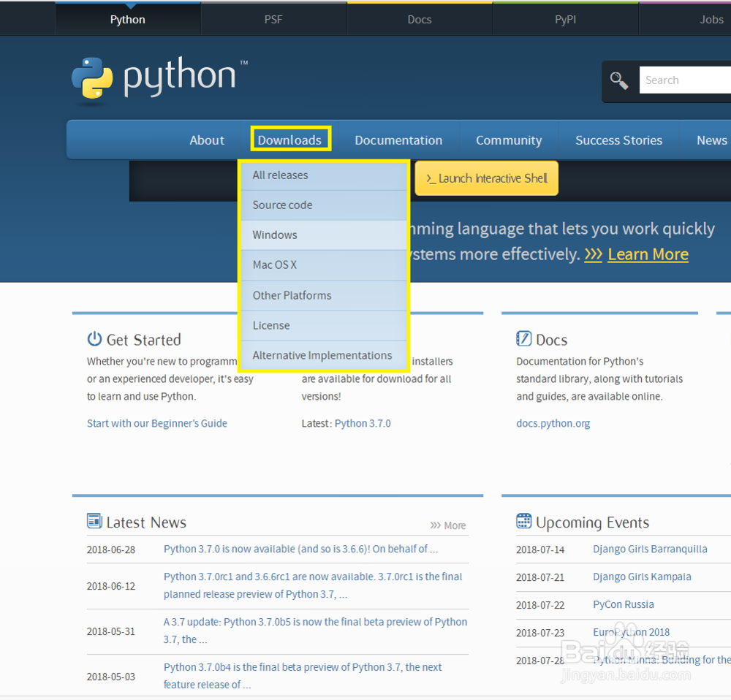The image size is (731, 700).
Task: Open news about 3.7.0rc1 and 3.6.6rc1
Action: [x=313, y=585]
